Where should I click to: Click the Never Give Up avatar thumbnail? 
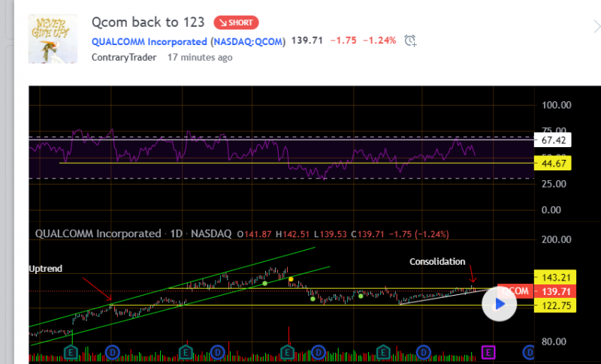tap(53, 38)
